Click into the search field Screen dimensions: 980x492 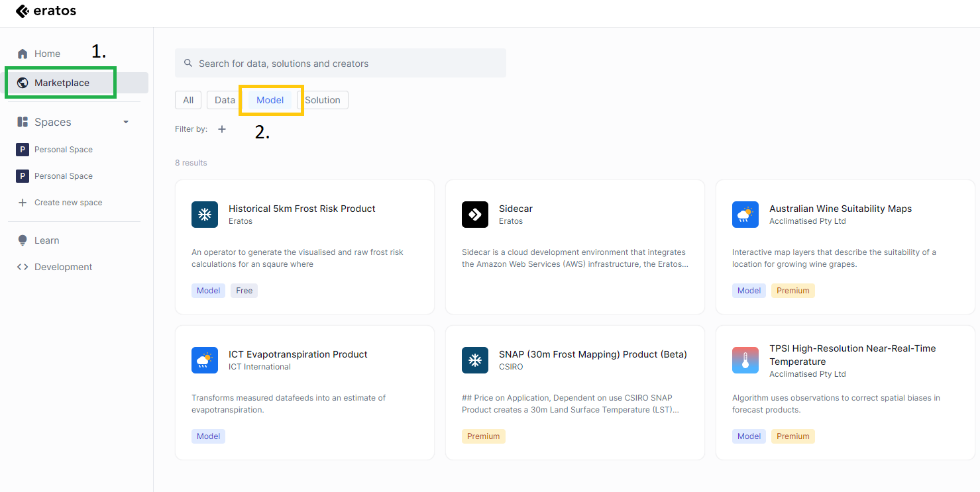(341, 64)
